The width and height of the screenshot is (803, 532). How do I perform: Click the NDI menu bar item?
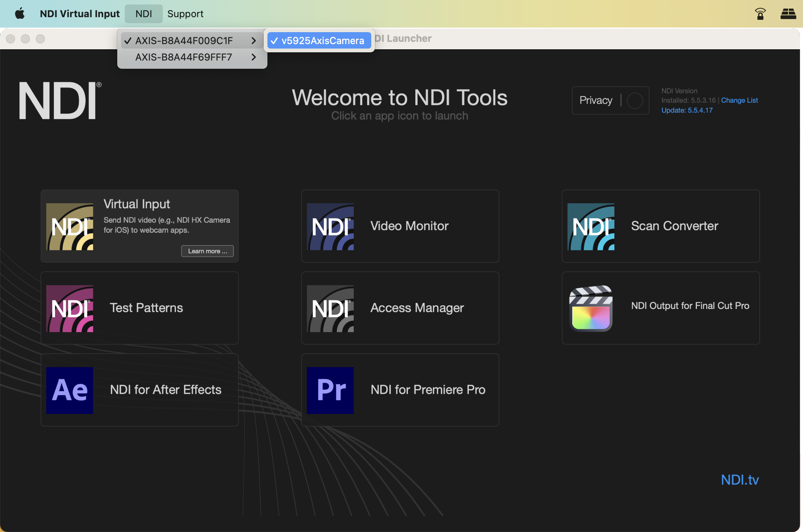tap(143, 14)
